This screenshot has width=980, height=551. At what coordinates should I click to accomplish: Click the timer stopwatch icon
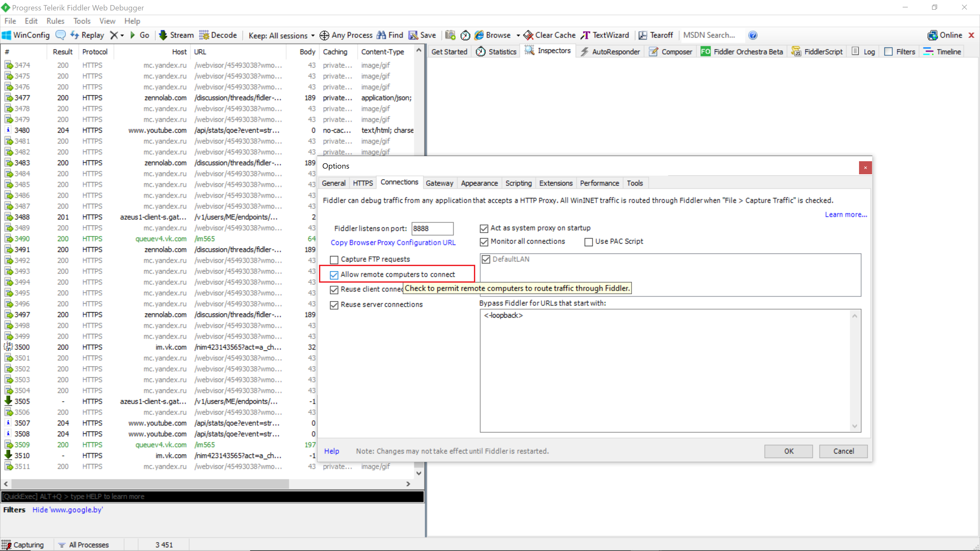[465, 35]
